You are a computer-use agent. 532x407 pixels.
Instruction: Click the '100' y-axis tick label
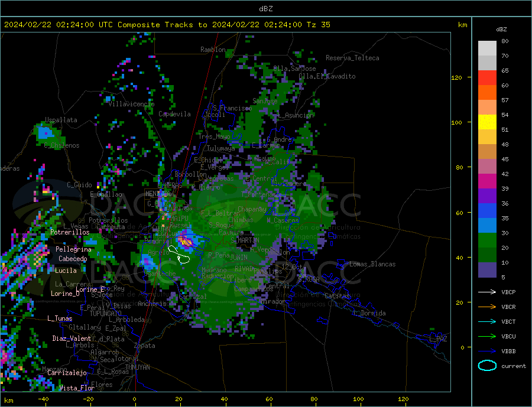point(457,122)
